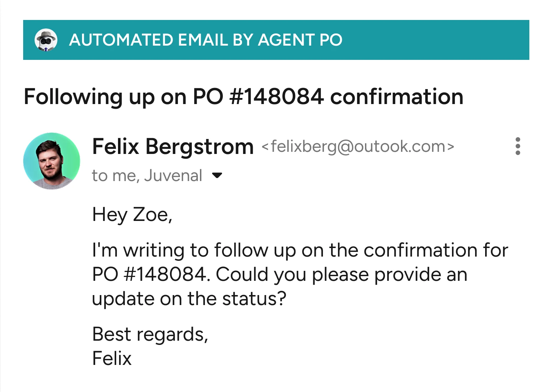Click the "Following up on" subject heading

point(105,97)
